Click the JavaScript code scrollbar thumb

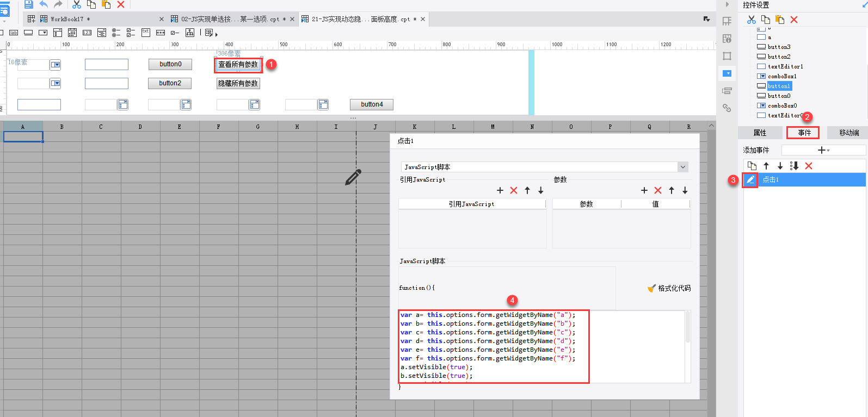(687, 327)
